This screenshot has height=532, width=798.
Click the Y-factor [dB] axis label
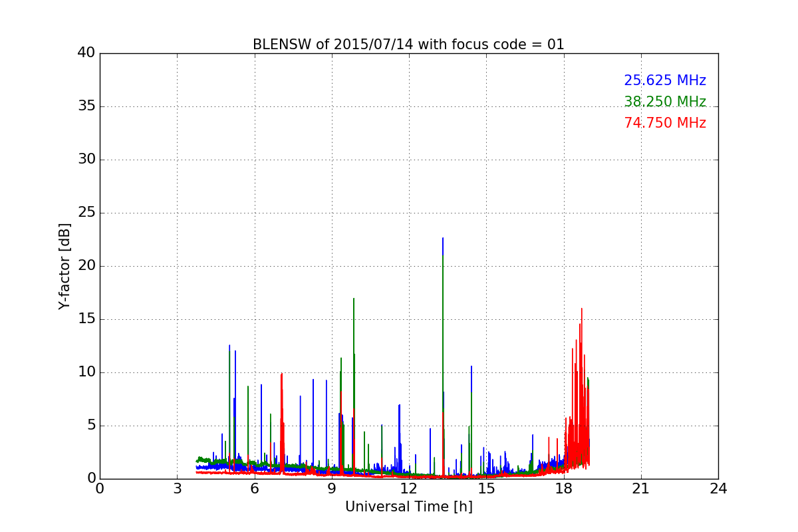[x=65, y=266]
